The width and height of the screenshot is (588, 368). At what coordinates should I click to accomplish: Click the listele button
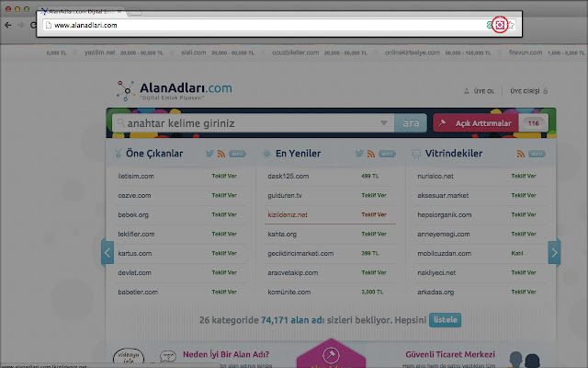[445, 320]
